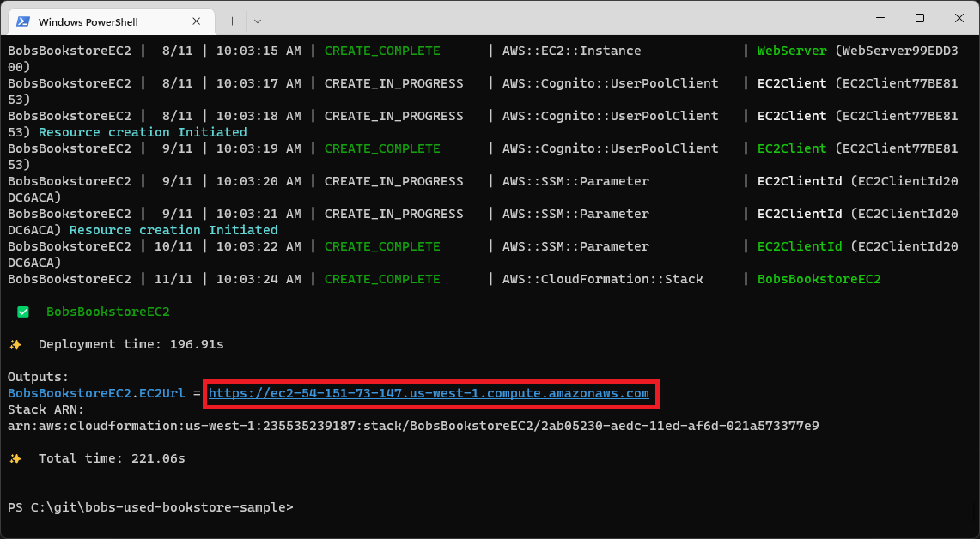Click the sparkle icon beside Total time
This screenshot has width=980, height=539.
[15, 459]
